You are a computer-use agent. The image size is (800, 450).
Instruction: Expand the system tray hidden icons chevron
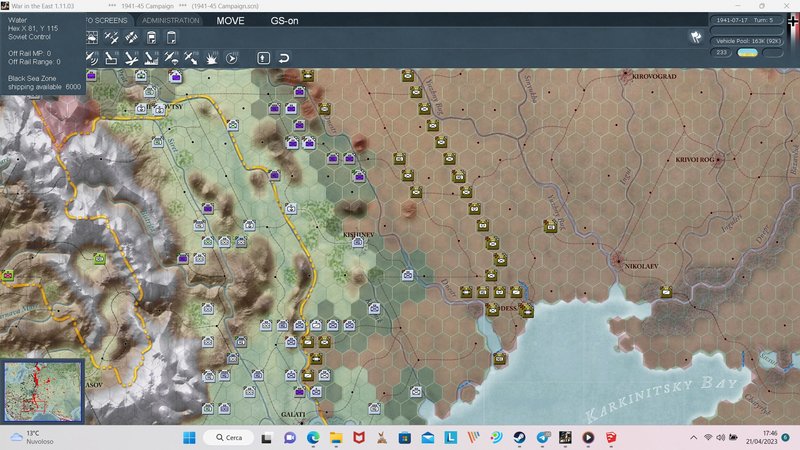pos(693,438)
